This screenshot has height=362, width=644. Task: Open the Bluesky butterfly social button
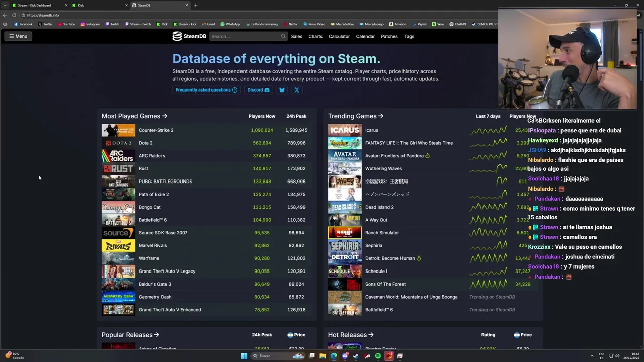(282, 90)
